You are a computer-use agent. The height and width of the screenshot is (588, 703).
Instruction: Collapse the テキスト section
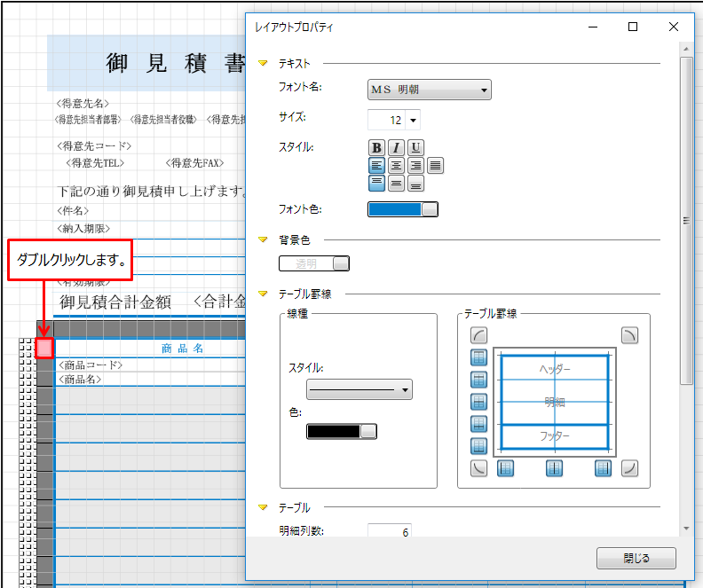tap(262, 64)
